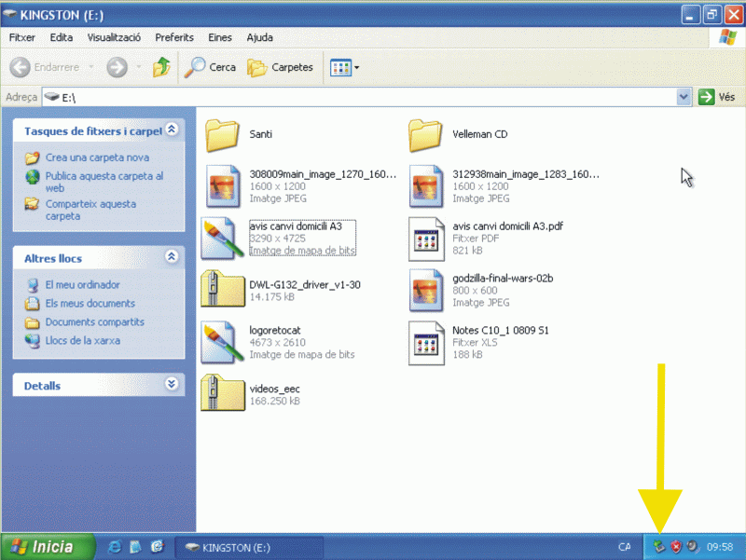Open El meu ordinador link
Viewport: 746px width, 560px height.
(x=82, y=285)
